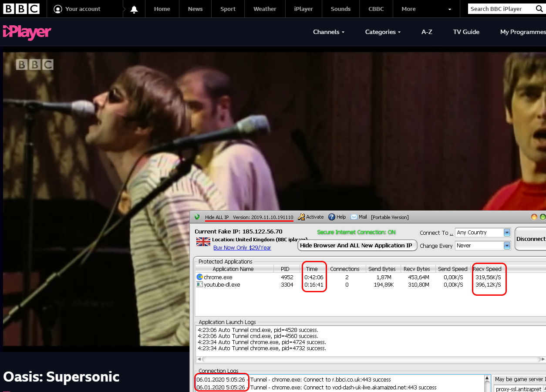Open the Categories dropdown in iPlayer
The height and width of the screenshot is (392, 546).
[383, 32]
